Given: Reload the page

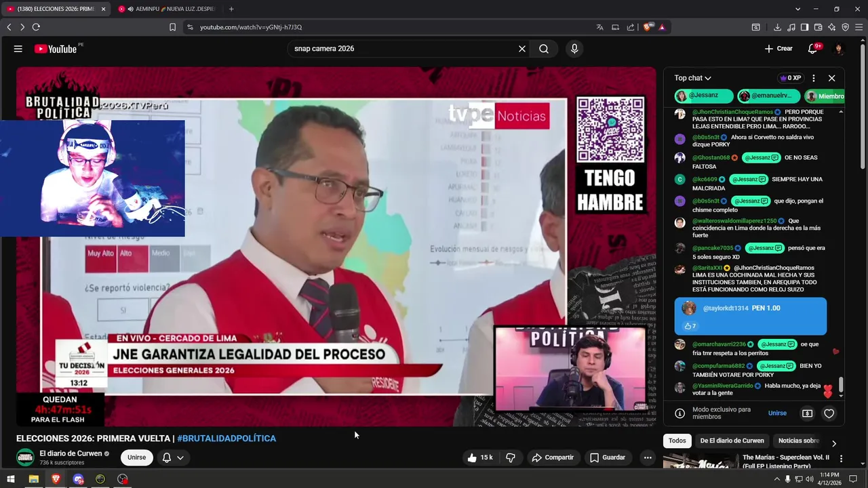Looking at the screenshot, I should [x=36, y=27].
